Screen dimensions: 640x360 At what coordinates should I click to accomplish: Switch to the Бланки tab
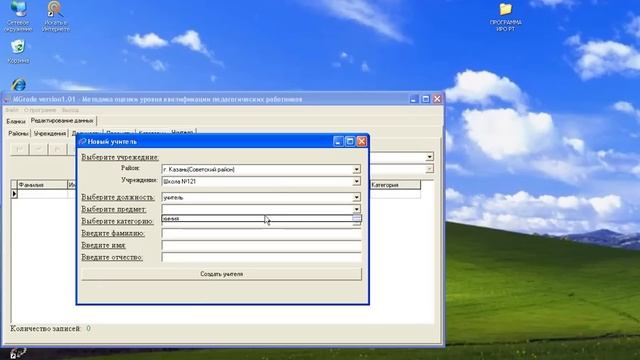[x=16, y=121]
